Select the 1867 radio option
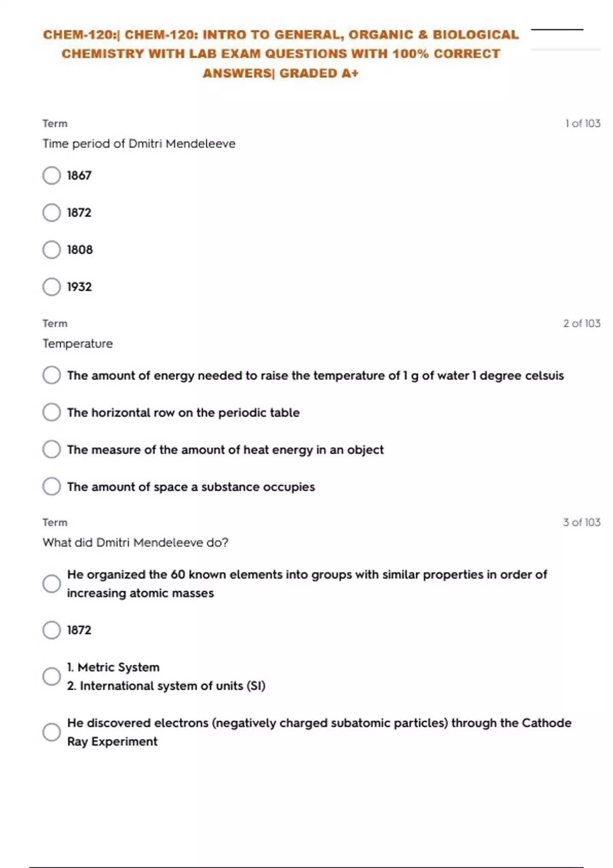This screenshot has width=613, height=868. (x=52, y=176)
